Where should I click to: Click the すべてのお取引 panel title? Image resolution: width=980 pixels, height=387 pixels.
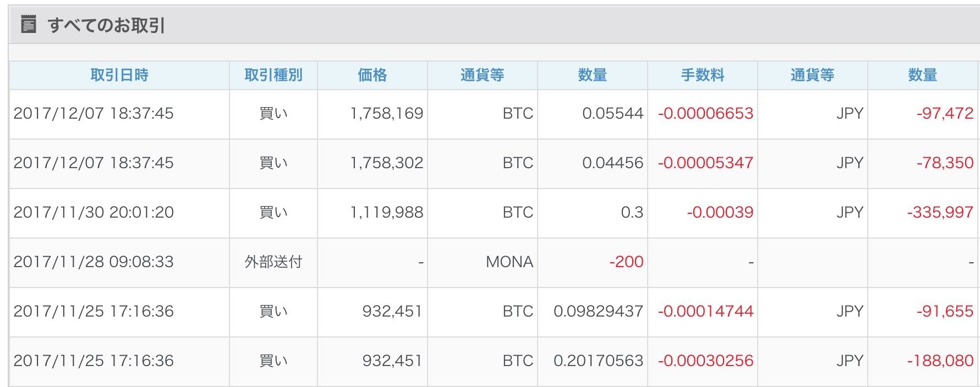(x=106, y=25)
